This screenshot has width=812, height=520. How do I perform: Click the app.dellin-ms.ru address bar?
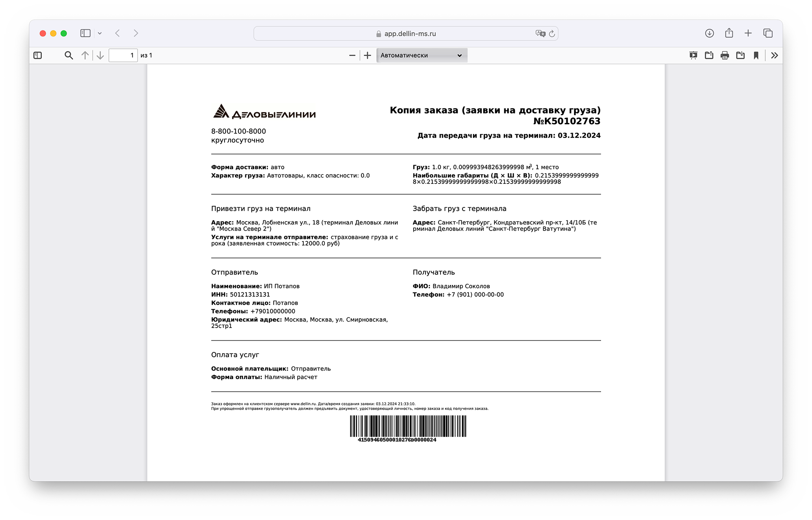tap(406, 34)
